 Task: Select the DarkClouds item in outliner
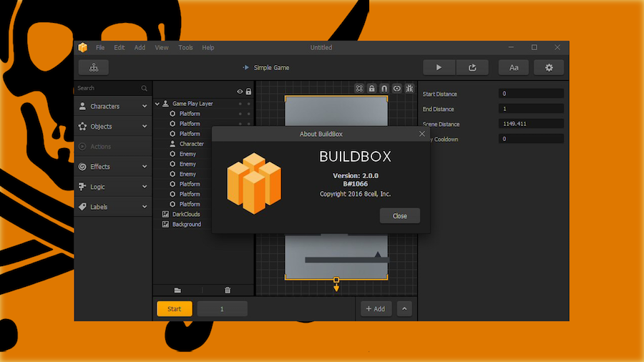click(186, 214)
